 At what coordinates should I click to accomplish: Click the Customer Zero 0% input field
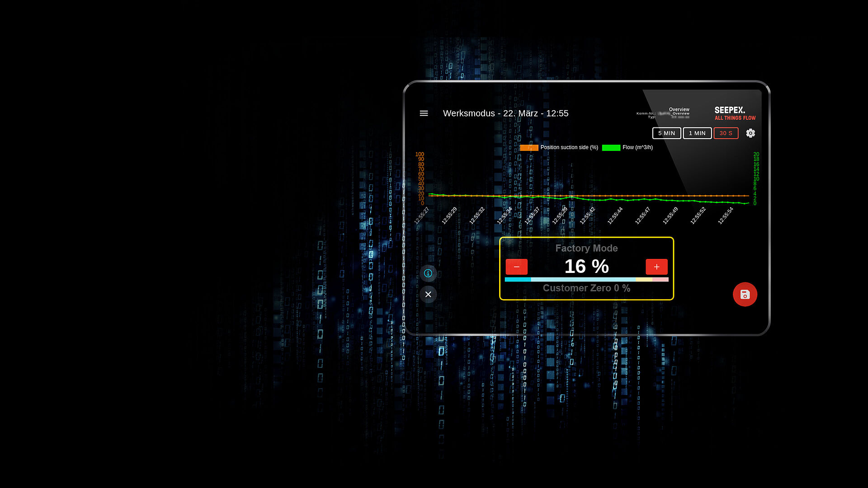(587, 288)
